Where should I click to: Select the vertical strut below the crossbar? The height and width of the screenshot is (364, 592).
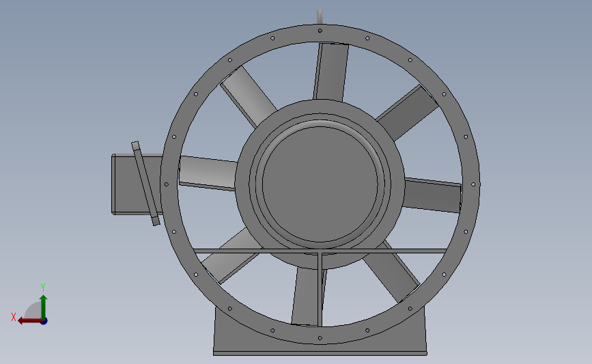click(320, 290)
